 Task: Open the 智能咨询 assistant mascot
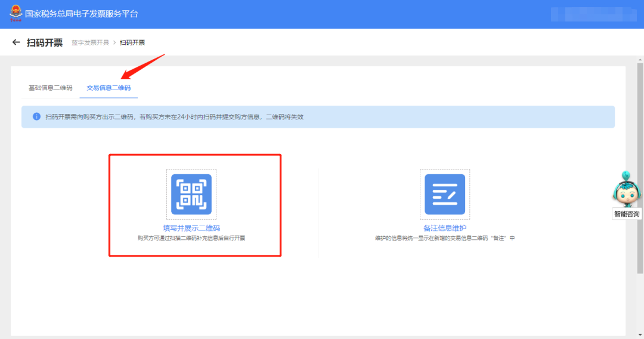point(626,189)
